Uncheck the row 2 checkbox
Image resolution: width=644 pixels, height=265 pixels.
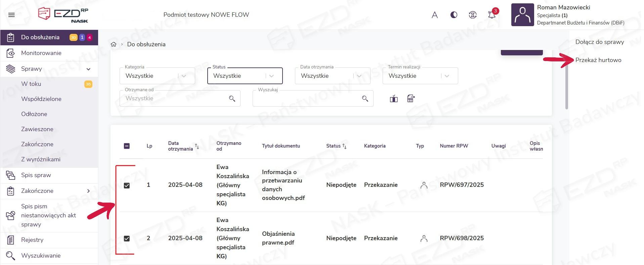(127, 238)
